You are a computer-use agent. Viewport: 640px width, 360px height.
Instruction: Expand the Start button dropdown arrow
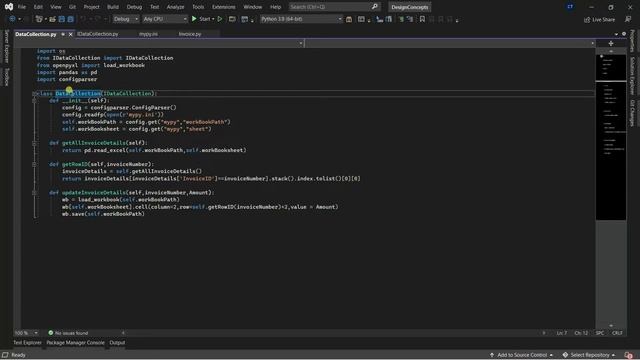213,19
